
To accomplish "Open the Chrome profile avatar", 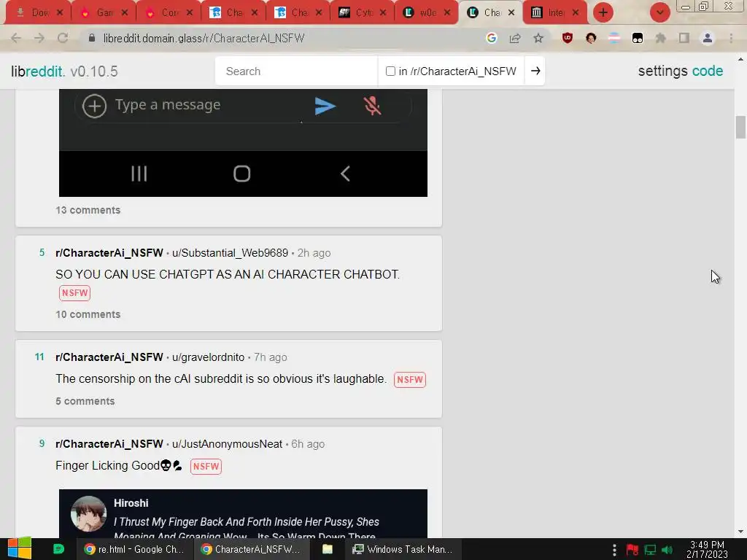I will tap(708, 38).
